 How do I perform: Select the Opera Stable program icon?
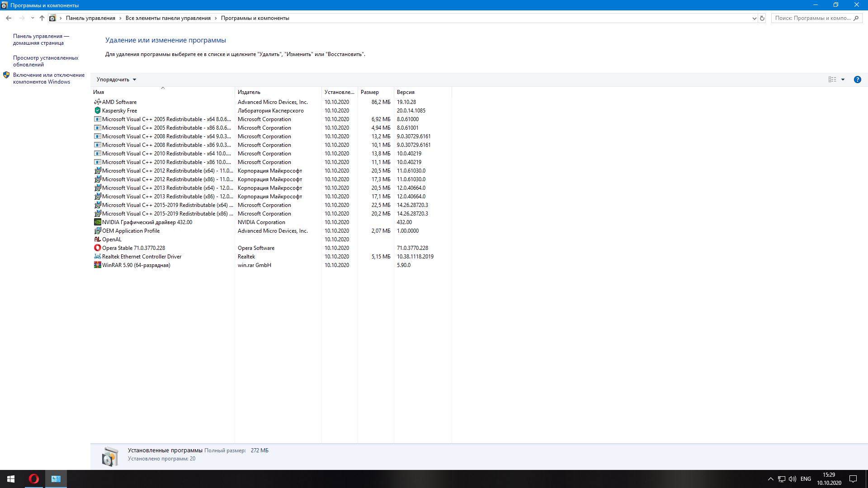point(97,248)
